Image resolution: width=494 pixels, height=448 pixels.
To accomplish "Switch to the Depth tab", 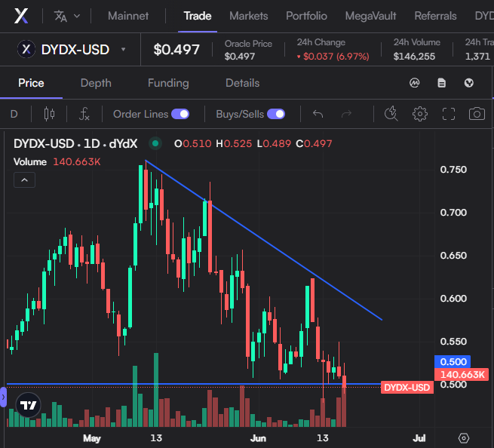I will [x=96, y=83].
